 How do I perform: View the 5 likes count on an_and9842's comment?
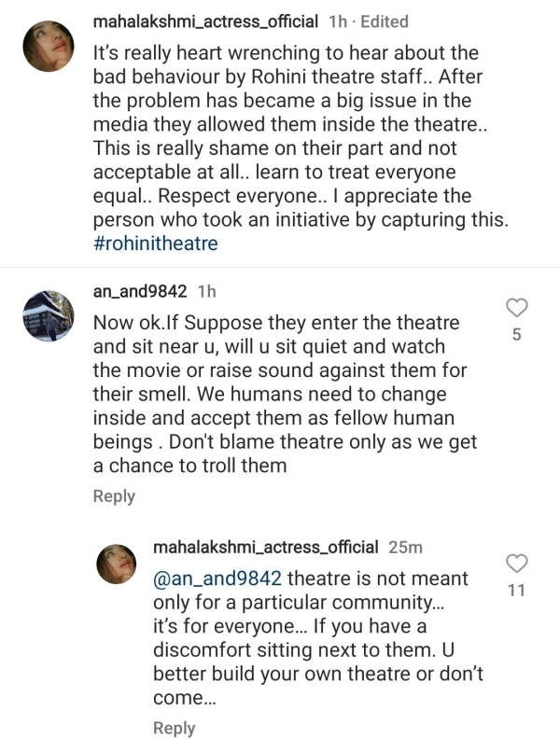[516, 335]
